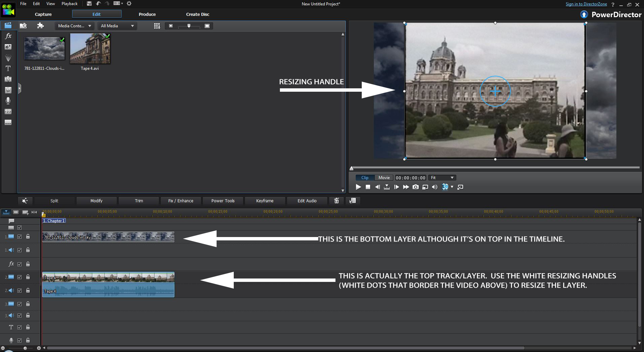
Task: Click the Sign in to DirectorZone link
Action: (586, 4)
